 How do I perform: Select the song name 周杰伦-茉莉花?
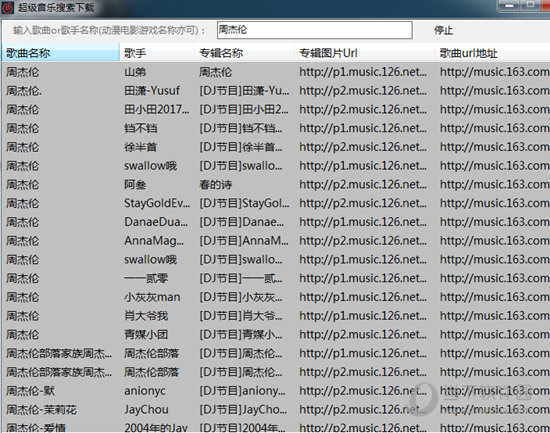[x=41, y=409]
